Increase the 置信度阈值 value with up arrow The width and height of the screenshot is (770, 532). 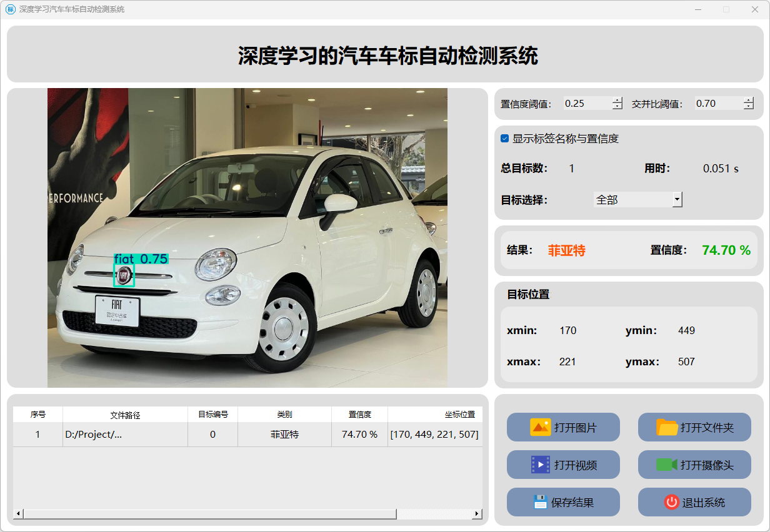pos(617,101)
